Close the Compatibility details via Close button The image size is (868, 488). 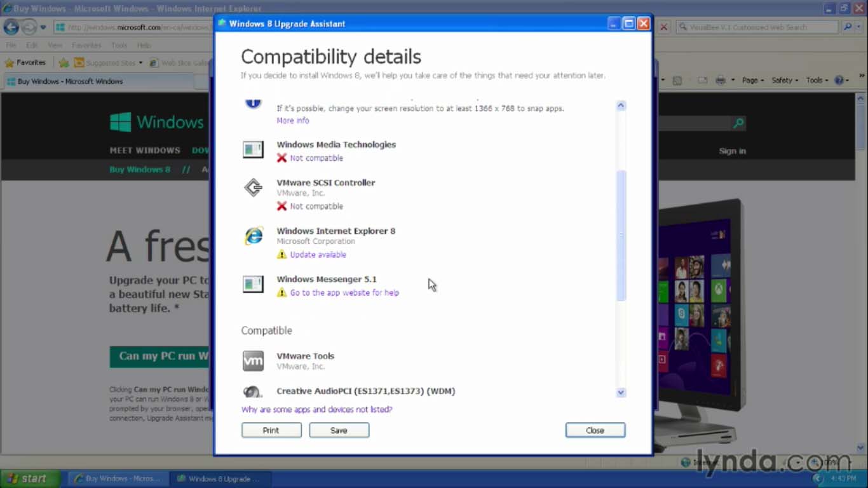click(x=595, y=430)
